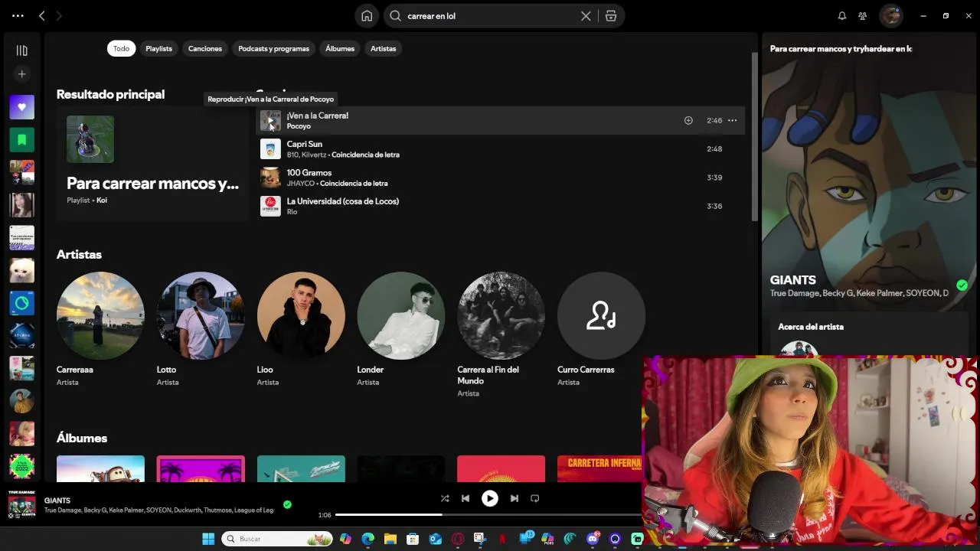The height and width of the screenshot is (551, 980).
Task: Open Koi playlist author link
Action: [102, 201]
